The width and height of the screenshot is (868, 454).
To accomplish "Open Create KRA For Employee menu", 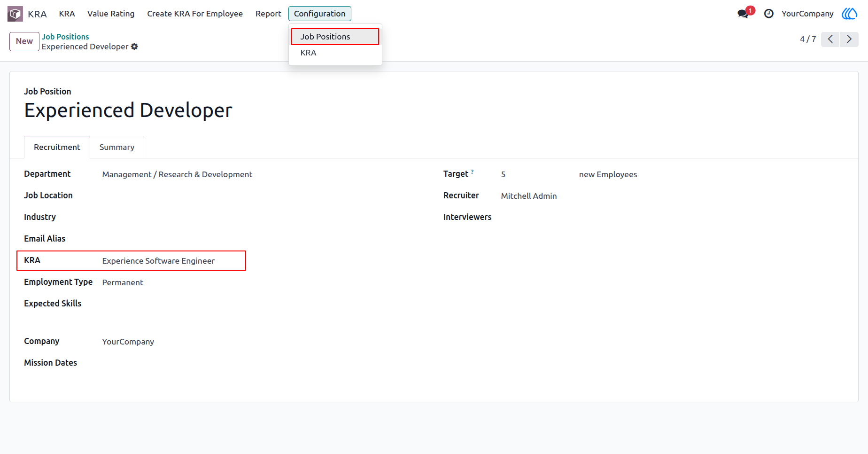I will 195,14.
